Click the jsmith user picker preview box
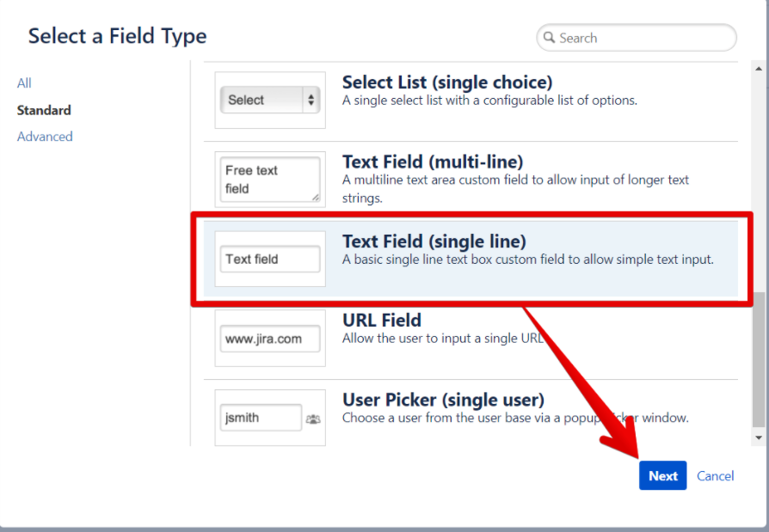This screenshot has width=769, height=532. coord(262,418)
